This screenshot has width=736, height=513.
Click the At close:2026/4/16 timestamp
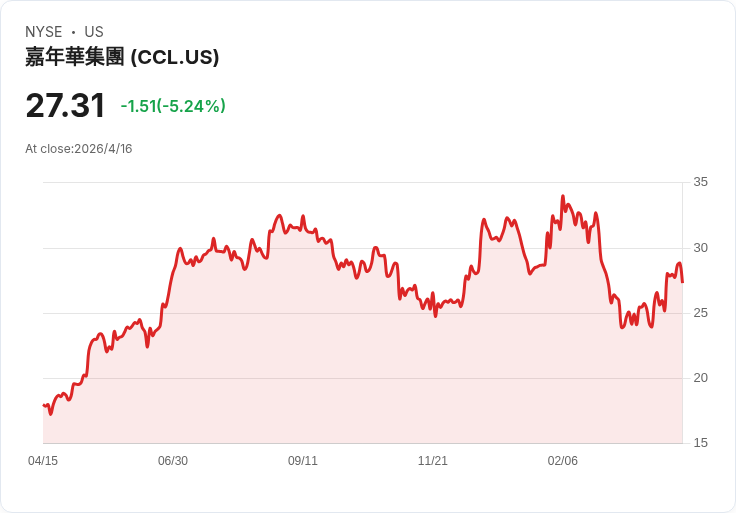pos(79,149)
